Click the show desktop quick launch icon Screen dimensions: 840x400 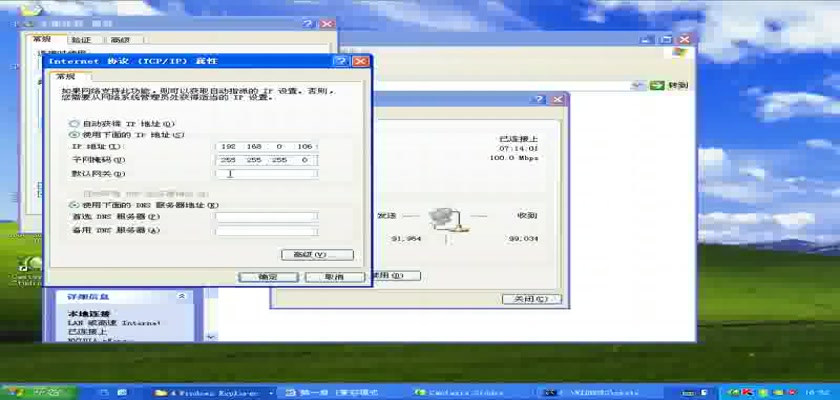click(x=104, y=393)
